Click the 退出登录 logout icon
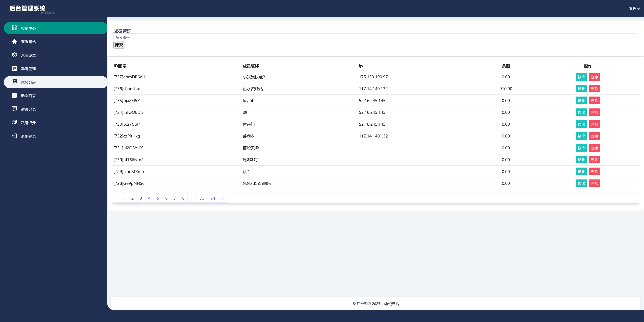Screen dimensions: 644x322 [14, 136]
